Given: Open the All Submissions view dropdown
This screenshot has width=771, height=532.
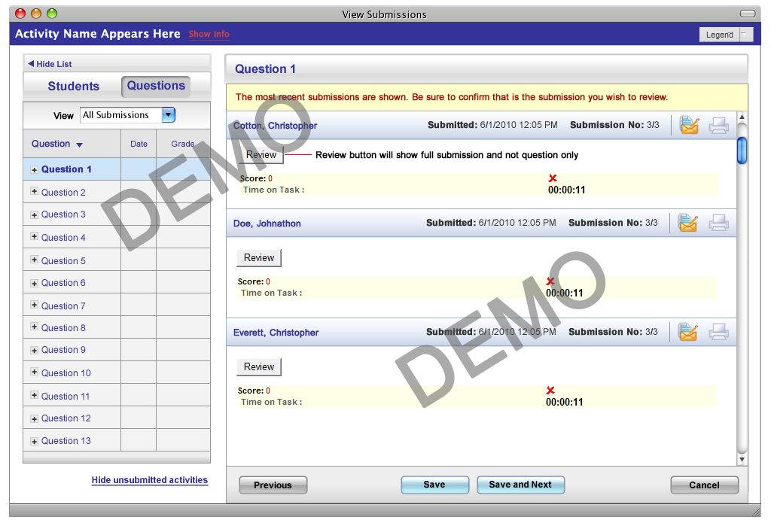Looking at the screenshot, I should click(x=169, y=115).
